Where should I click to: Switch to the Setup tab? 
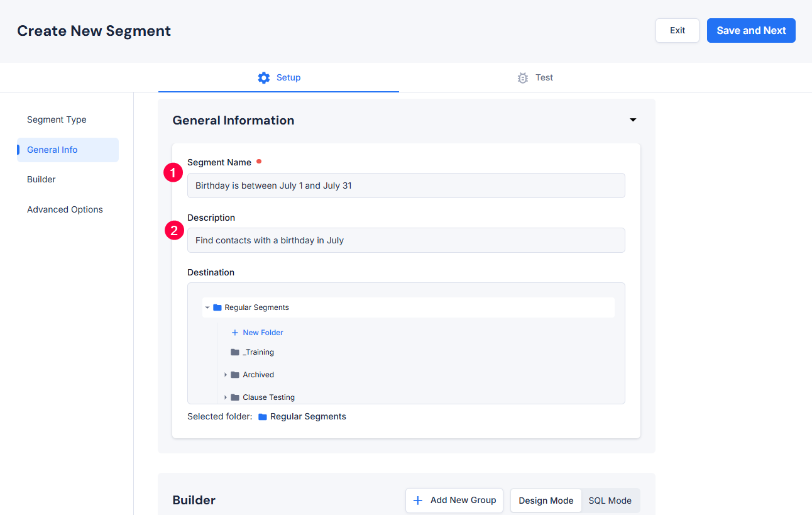278,77
